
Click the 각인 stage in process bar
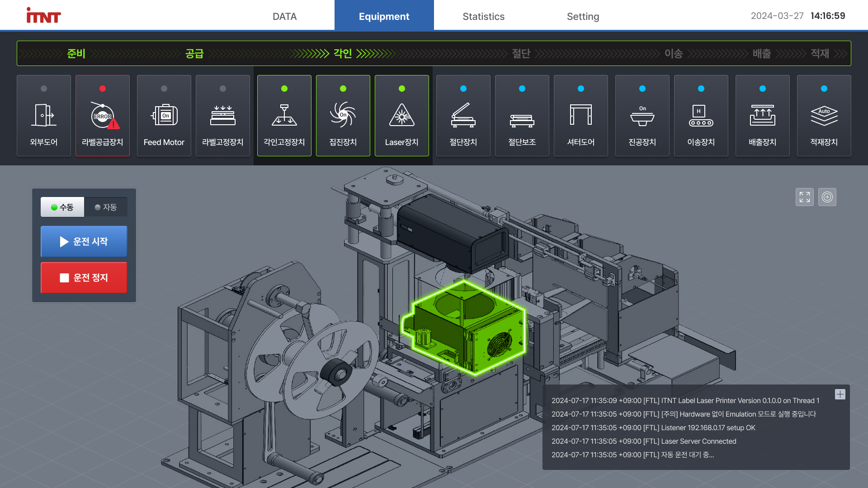point(343,54)
